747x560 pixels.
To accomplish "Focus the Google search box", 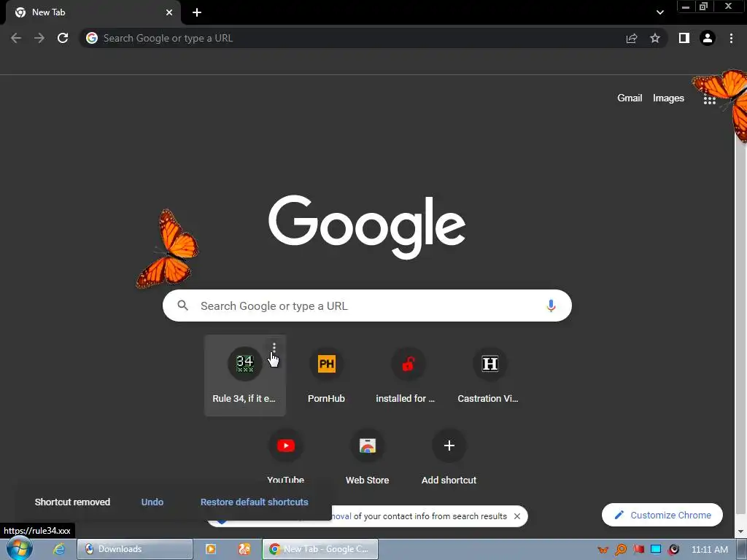I will (x=368, y=306).
